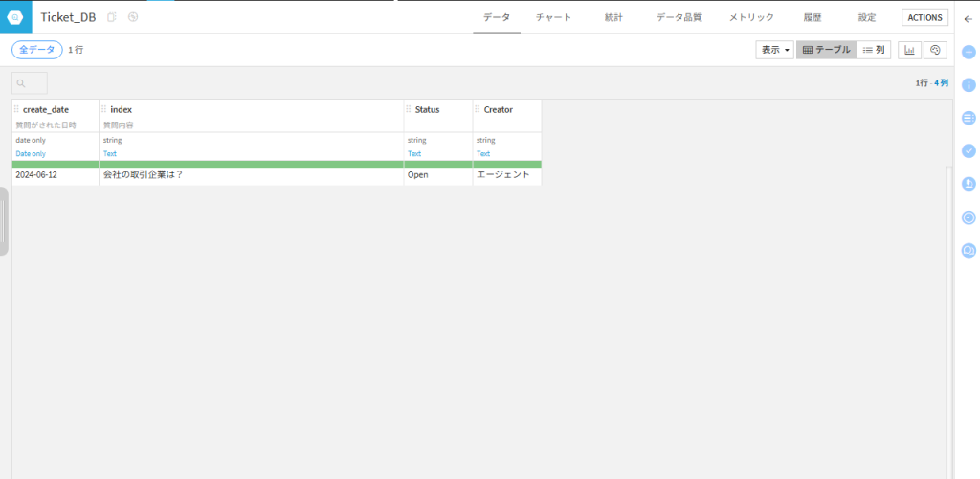The width and height of the screenshot is (980, 479).
Task: Click the table search input field
Action: click(30, 83)
